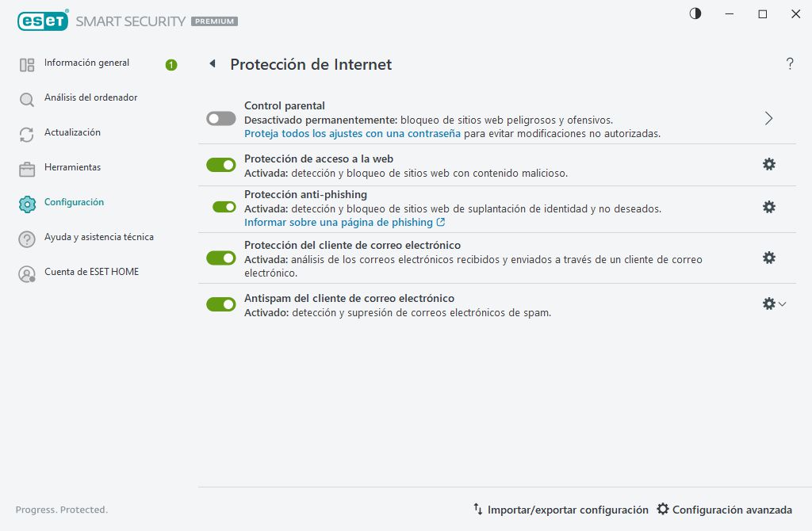Click the Ayuda y asistencia técnica icon
This screenshot has height=531, width=812.
[26, 237]
